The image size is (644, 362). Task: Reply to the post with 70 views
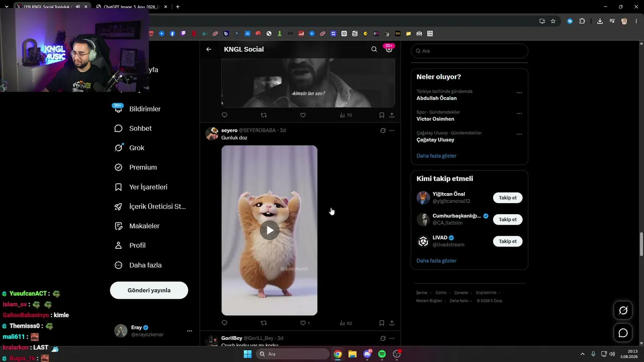tap(224, 115)
